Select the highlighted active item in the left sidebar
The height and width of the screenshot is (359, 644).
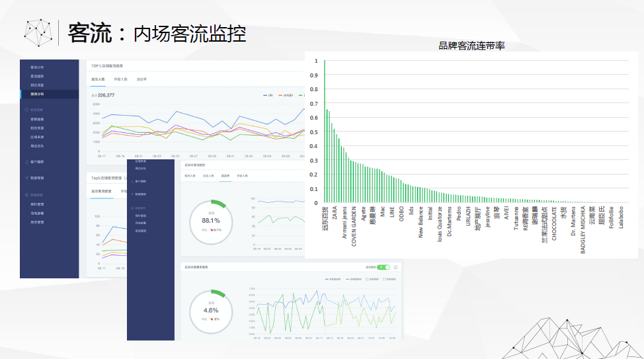(50, 94)
